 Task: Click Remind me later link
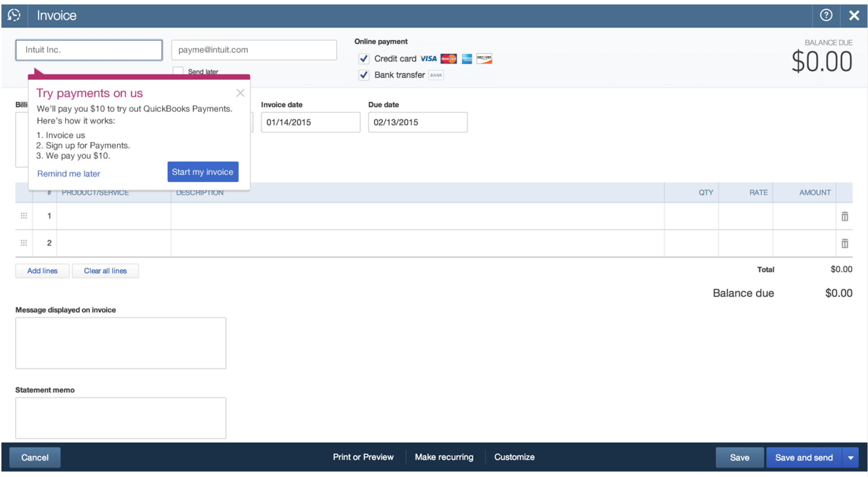click(68, 174)
